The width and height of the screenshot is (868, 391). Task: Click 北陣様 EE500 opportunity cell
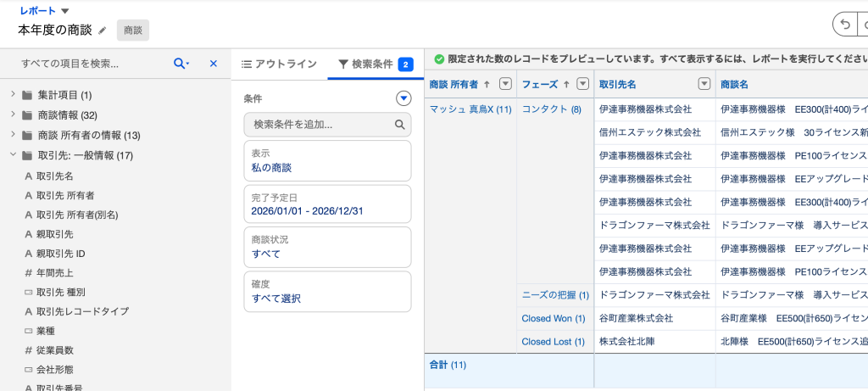tap(793, 342)
